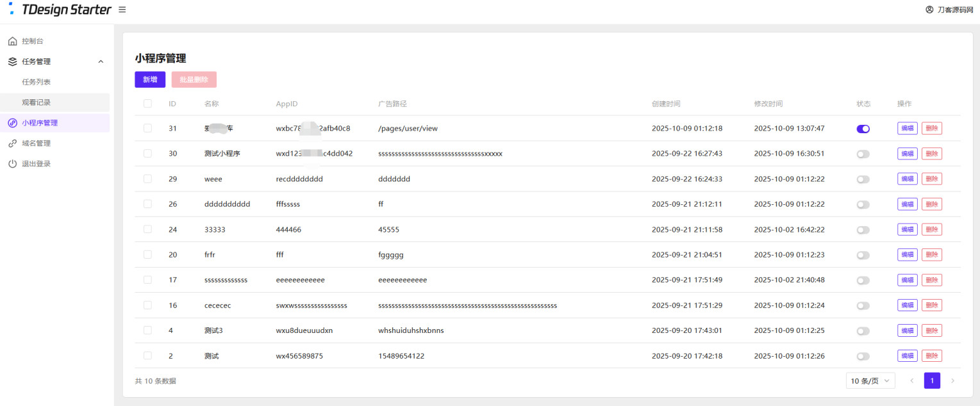The height and width of the screenshot is (406, 980).
Task: Click the hamburger menu collapse icon
Action: (122, 10)
